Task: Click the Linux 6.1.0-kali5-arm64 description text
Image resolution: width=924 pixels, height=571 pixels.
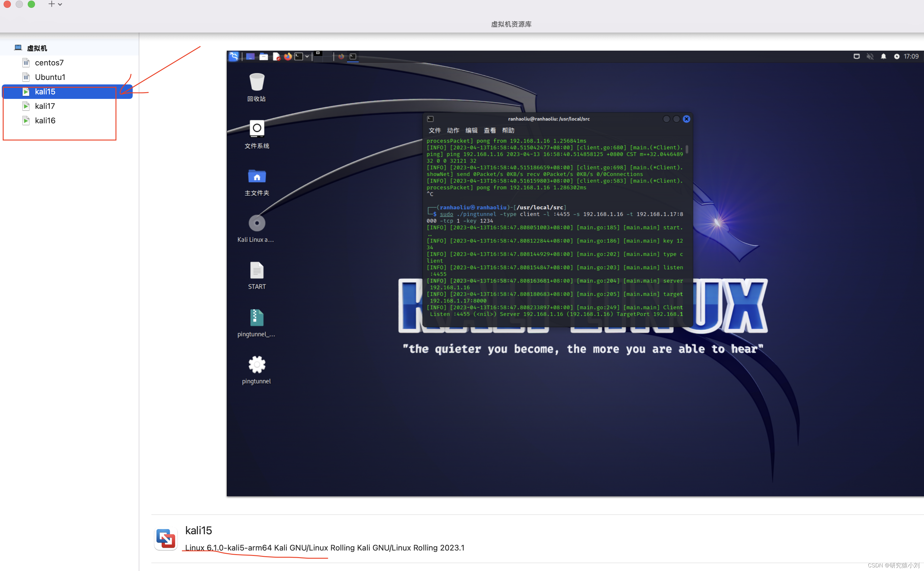Action: coord(324,547)
